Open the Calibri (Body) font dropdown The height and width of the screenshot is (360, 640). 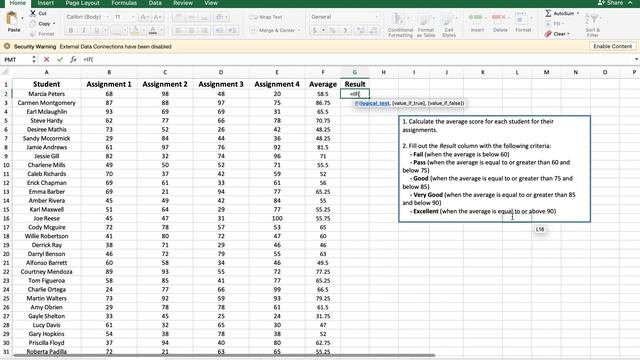tap(108, 17)
